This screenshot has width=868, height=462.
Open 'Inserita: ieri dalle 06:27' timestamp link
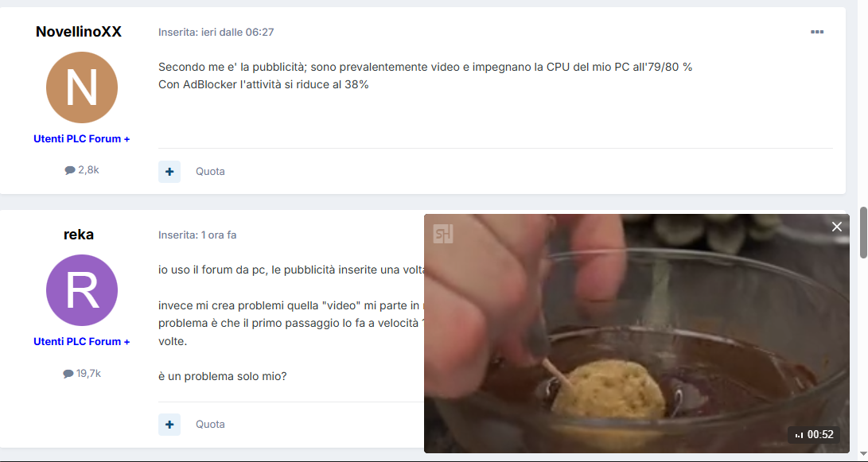[216, 32]
